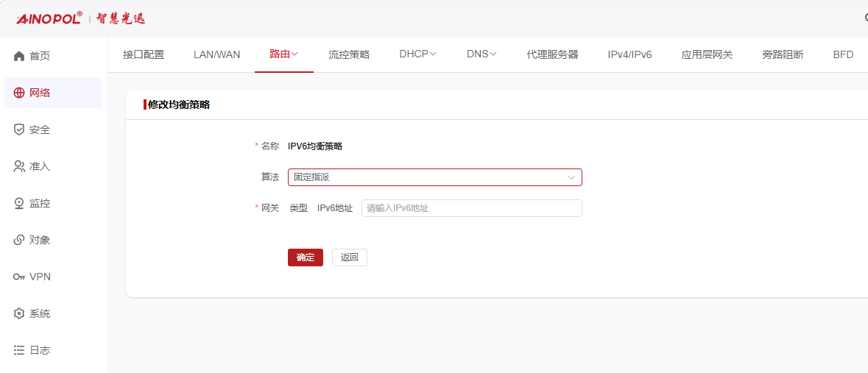
Task: Click the 返回 button
Action: [349, 257]
